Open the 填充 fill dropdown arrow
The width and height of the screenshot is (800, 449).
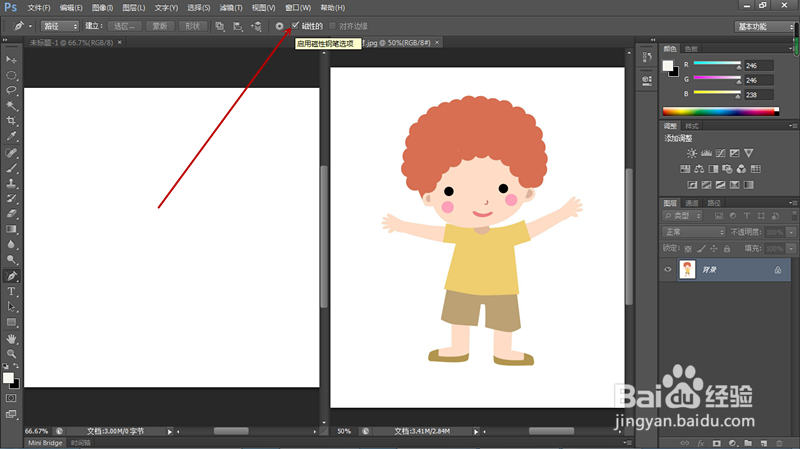coord(791,248)
